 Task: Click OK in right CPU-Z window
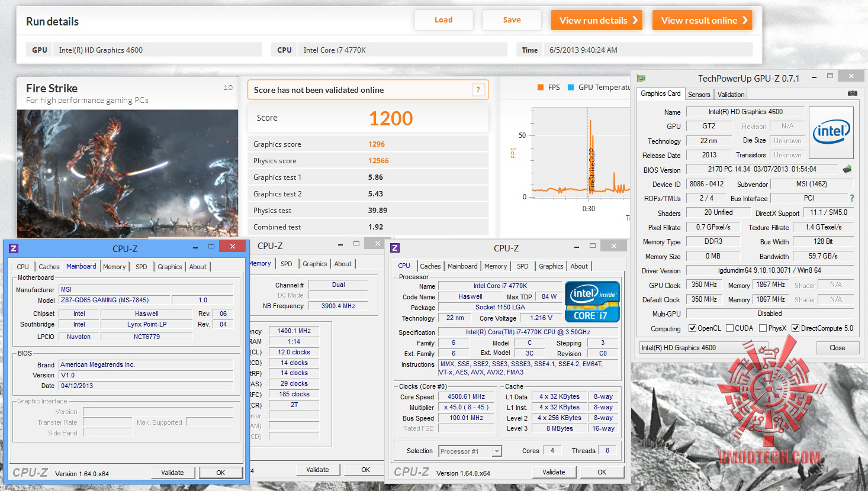point(602,472)
